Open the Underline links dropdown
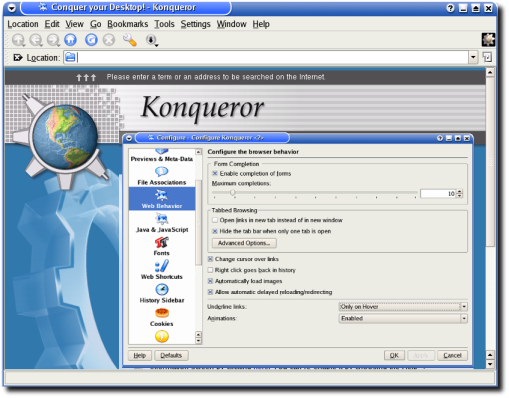Image resolution: width=509 pixels, height=398 pixels. [x=403, y=307]
